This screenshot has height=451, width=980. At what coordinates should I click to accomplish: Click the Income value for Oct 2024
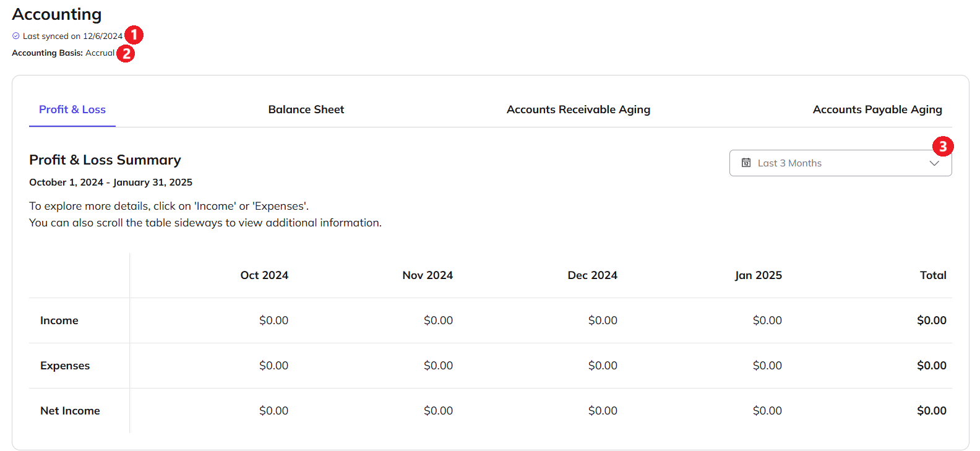coord(273,320)
